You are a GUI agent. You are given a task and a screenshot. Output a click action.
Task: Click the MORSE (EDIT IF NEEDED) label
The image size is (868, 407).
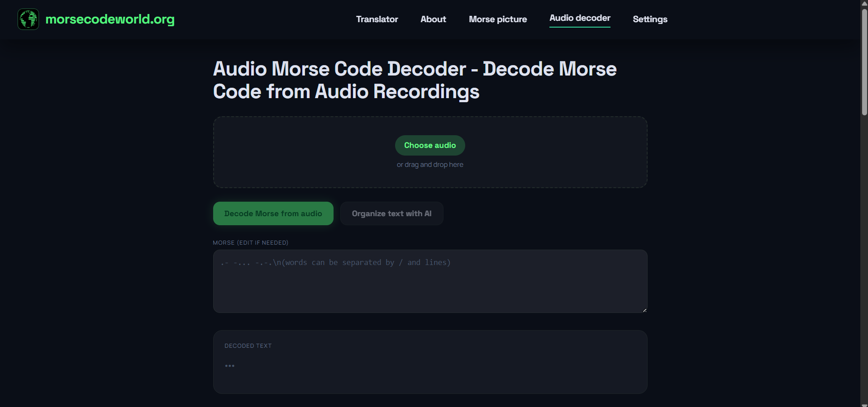pyautogui.click(x=250, y=243)
